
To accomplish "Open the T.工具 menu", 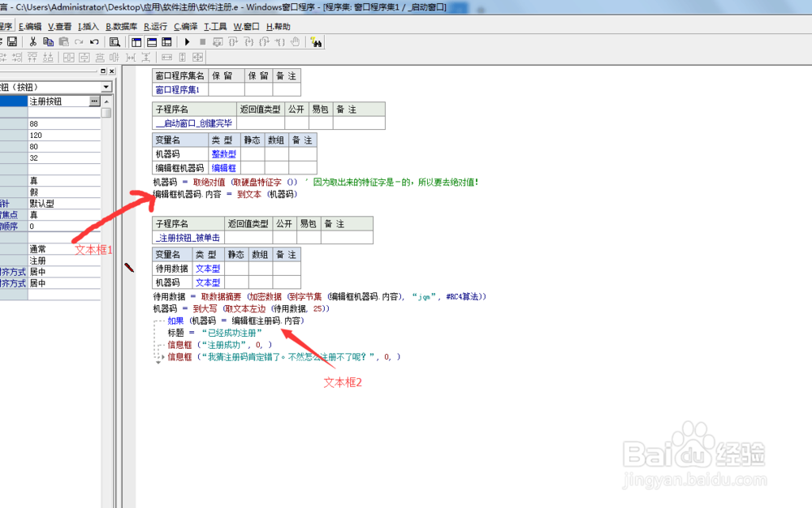I will (x=215, y=27).
